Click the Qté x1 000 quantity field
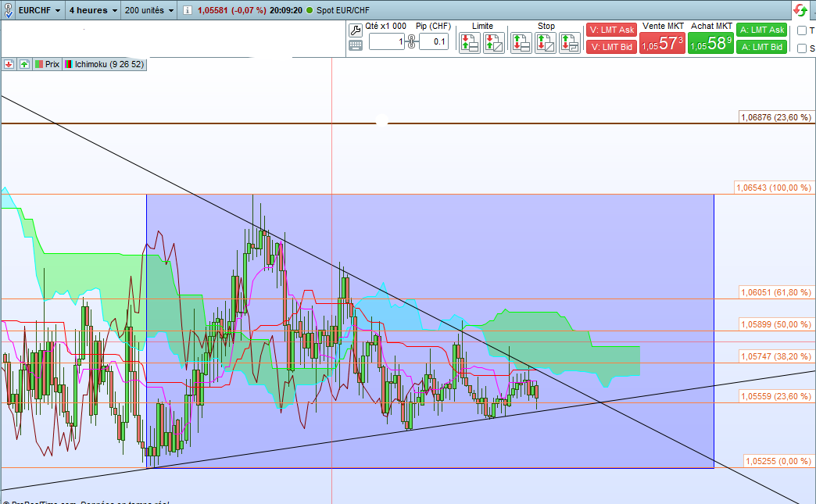Image resolution: width=816 pixels, height=504 pixels. (x=386, y=41)
